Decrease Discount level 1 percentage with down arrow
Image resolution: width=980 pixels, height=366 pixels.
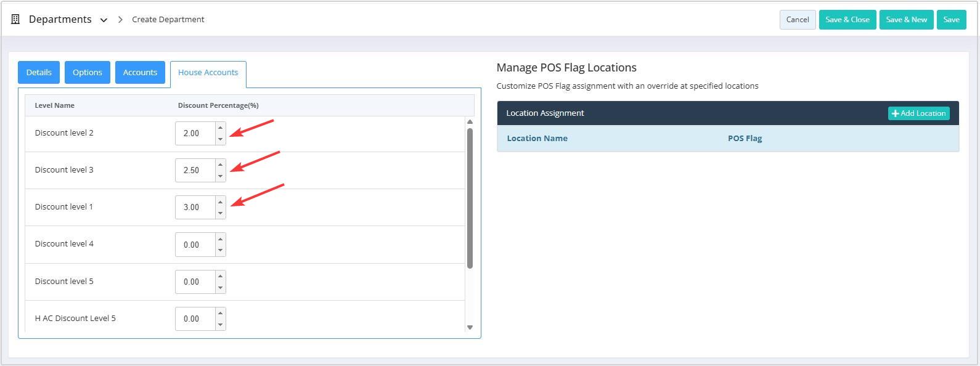click(x=220, y=213)
